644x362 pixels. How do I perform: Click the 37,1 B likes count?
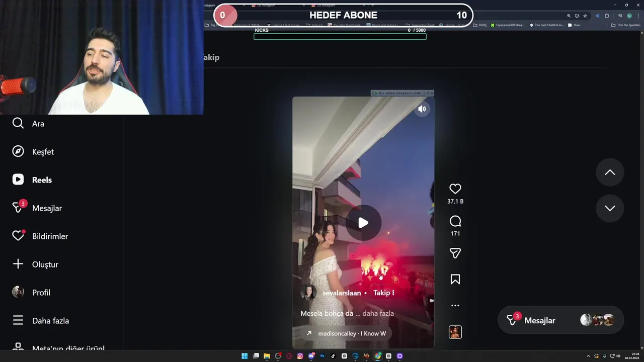[455, 201]
